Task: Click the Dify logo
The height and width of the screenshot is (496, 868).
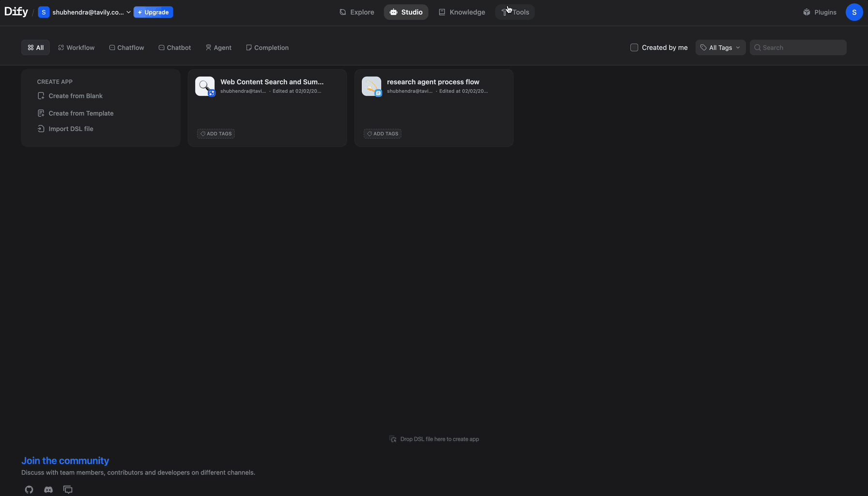Action: click(x=16, y=12)
